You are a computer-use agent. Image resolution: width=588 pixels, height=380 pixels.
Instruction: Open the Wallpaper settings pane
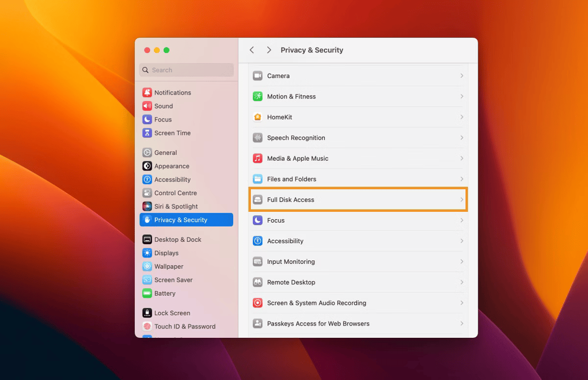[x=186, y=267]
